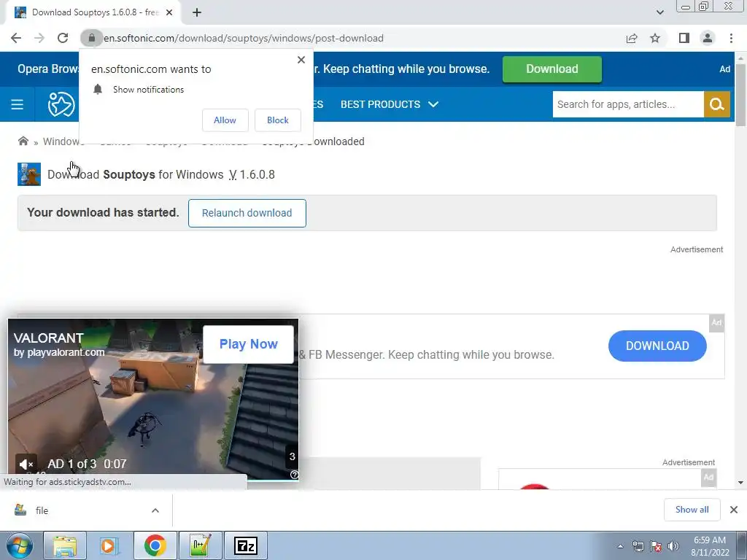Unmute the Valorant video ad
Screen dimensions: 747x560
(x=26, y=464)
